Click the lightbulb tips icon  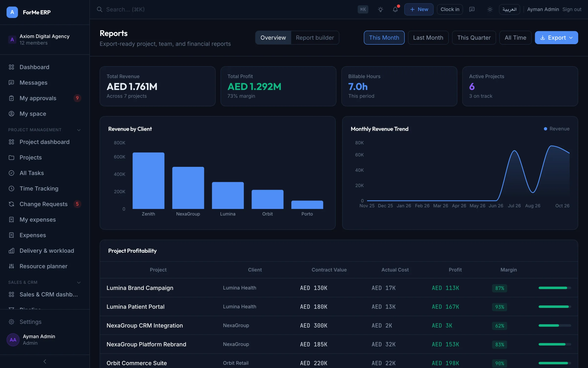click(380, 9)
